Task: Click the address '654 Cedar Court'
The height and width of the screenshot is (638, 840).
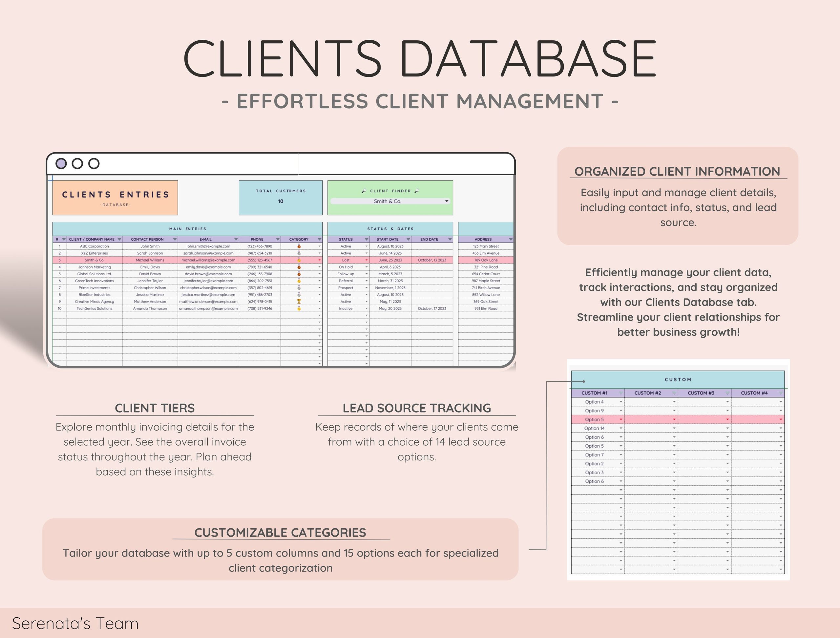Action: click(486, 274)
